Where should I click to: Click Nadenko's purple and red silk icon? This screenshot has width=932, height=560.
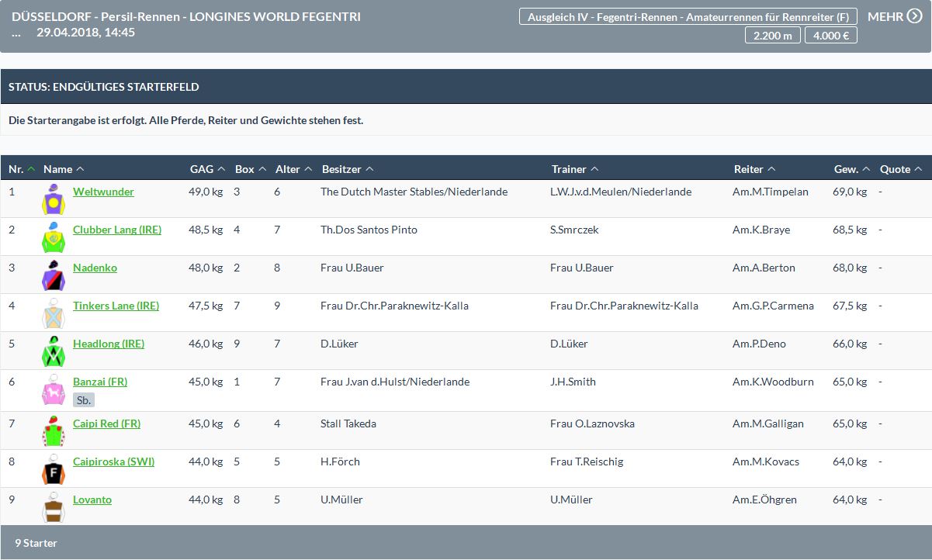pos(53,275)
